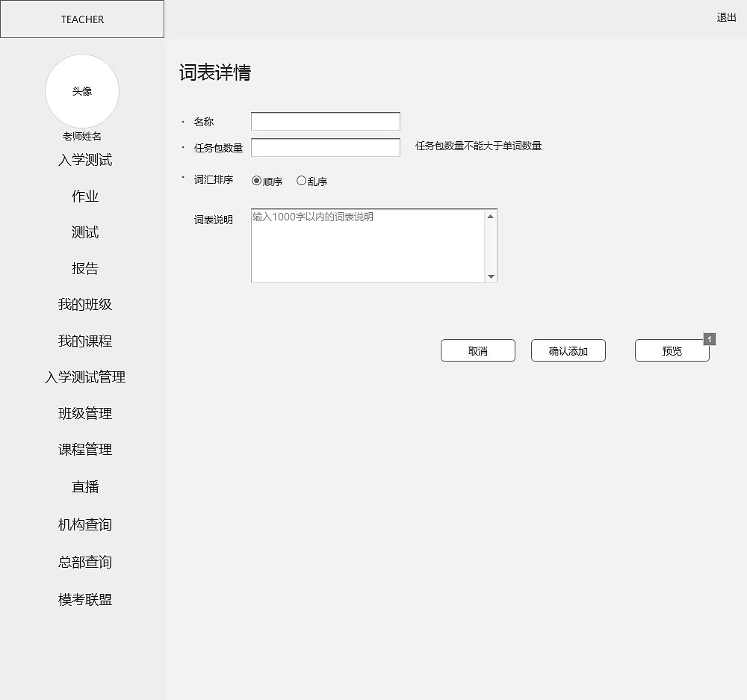
Task: Click the teacher avatar image
Action: pos(82,91)
